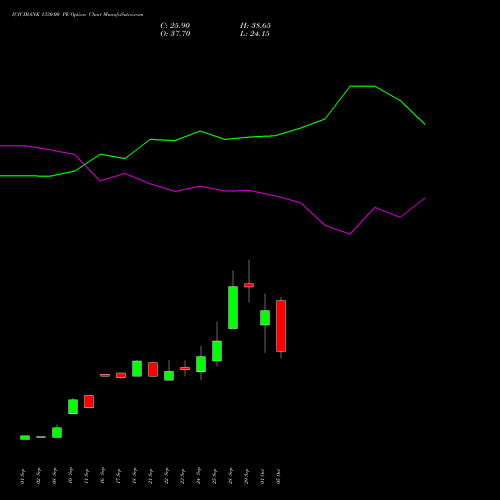
Task: Click the ICICIBANK PE Options Chart title
Action: (x=77, y=15)
